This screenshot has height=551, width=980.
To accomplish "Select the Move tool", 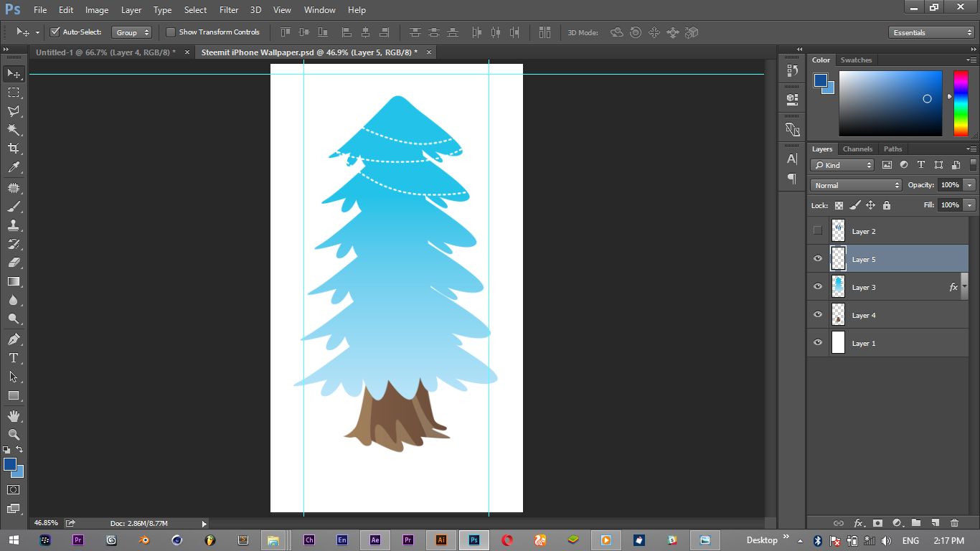I will 14,73.
